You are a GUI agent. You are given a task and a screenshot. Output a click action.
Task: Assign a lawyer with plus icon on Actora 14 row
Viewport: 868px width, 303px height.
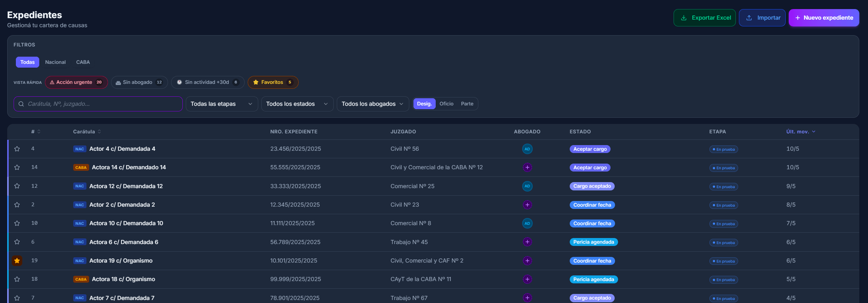(527, 167)
